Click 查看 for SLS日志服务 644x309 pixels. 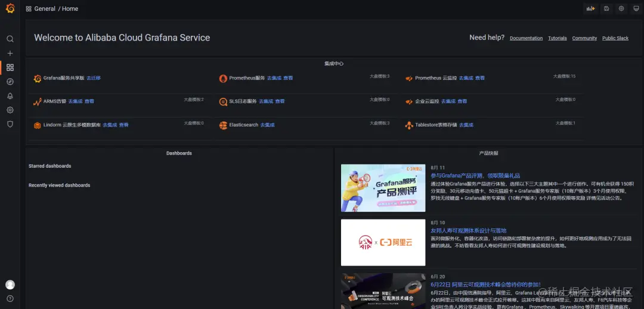280,101
